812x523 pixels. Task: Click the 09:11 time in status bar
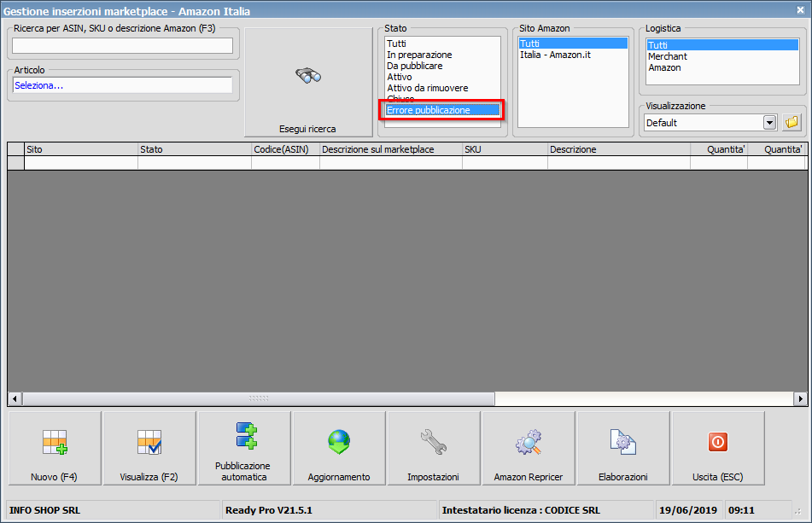point(741,510)
